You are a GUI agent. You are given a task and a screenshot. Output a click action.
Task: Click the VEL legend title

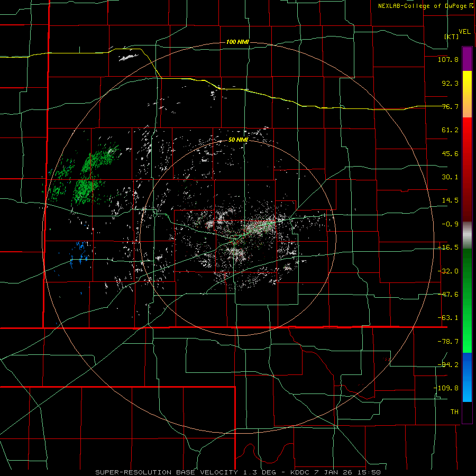[464, 32]
